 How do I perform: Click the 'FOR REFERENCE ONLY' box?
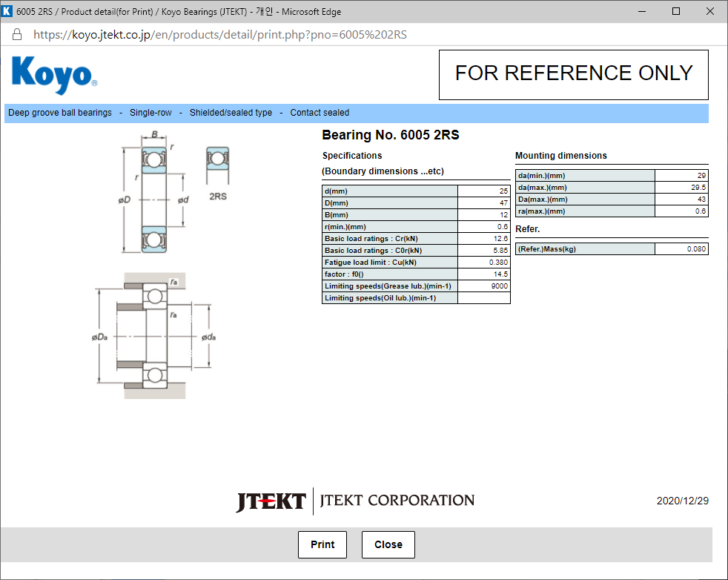573,75
